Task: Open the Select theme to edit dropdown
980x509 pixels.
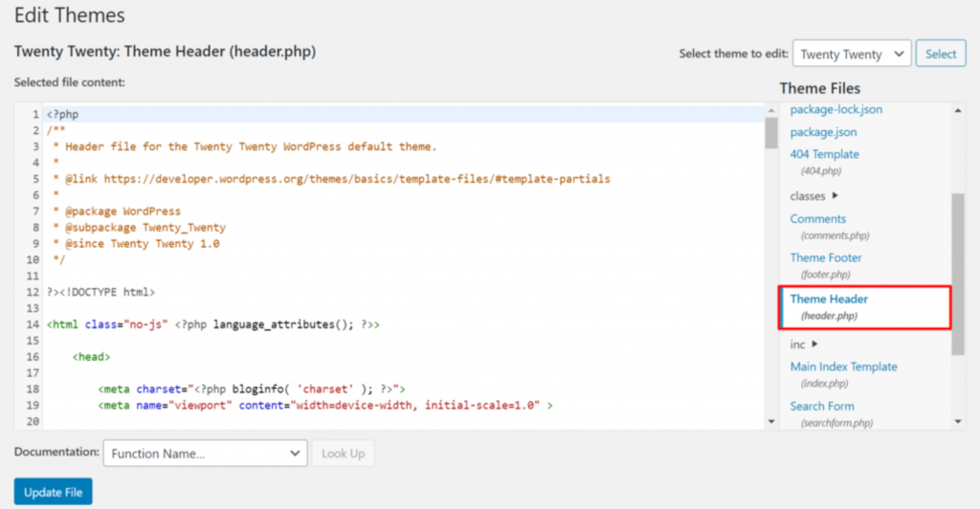Action: pos(851,54)
